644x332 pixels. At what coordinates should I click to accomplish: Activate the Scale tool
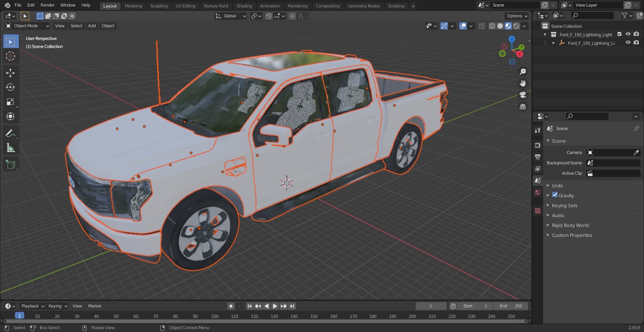coord(10,102)
